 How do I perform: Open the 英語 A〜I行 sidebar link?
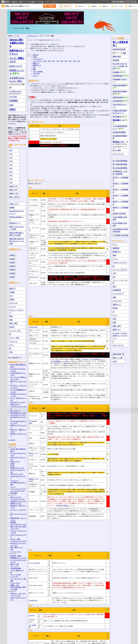tap(14, 186)
